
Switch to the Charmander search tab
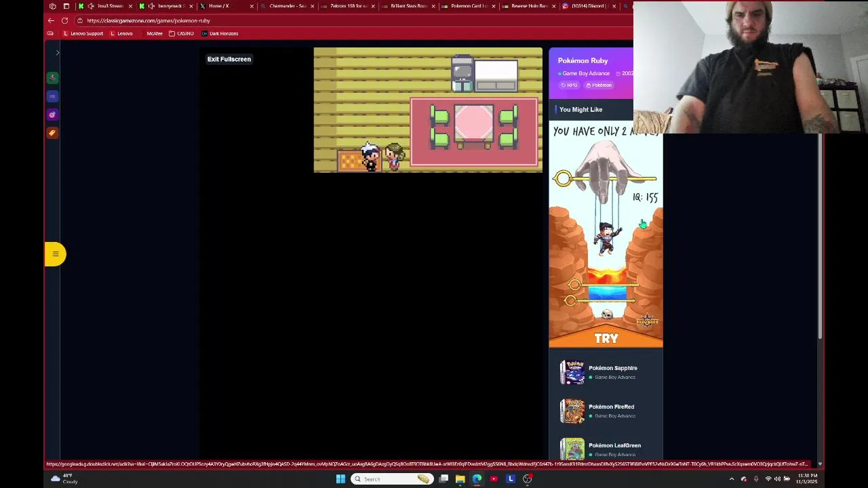(288, 6)
